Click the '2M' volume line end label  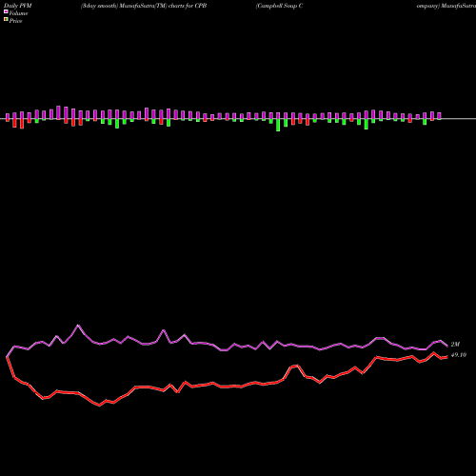pos(455,345)
